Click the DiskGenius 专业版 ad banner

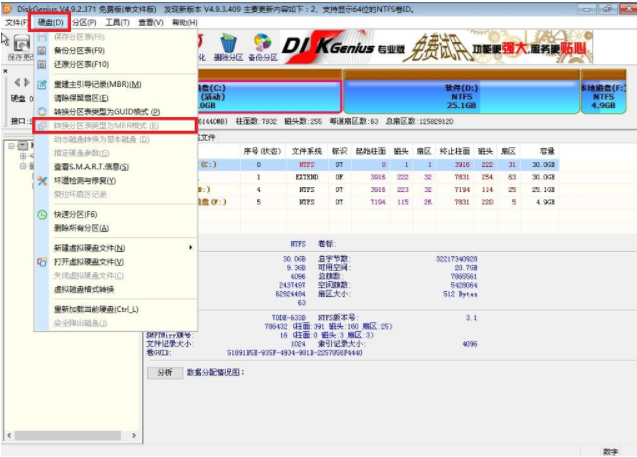tap(437, 48)
